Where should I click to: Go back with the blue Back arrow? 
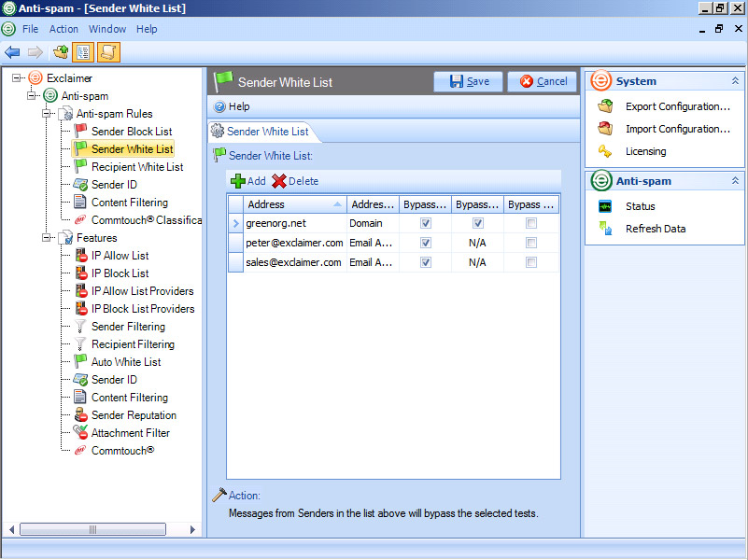coord(12,52)
